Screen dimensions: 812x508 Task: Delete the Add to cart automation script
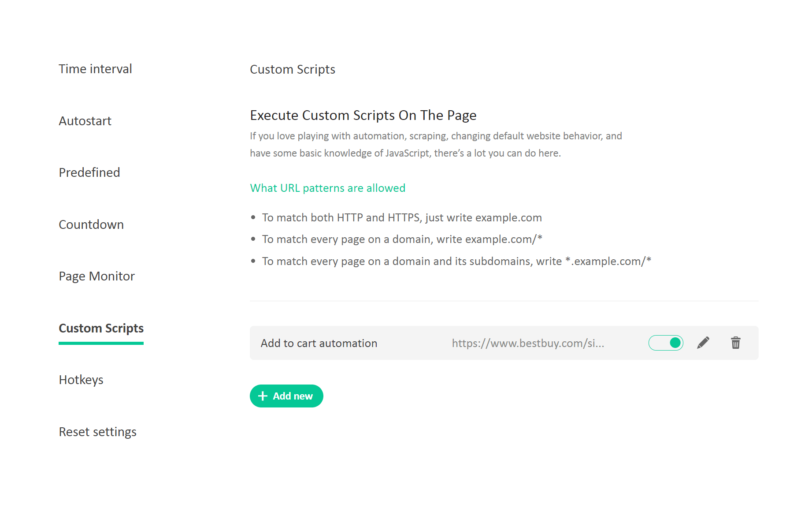click(736, 343)
